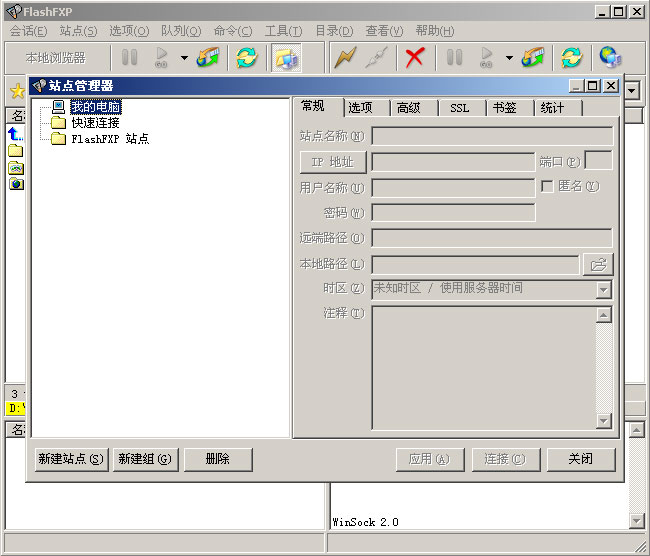Switch to the 高级 tab
The height and width of the screenshot is (556, 650).
(x=409, y=108)
